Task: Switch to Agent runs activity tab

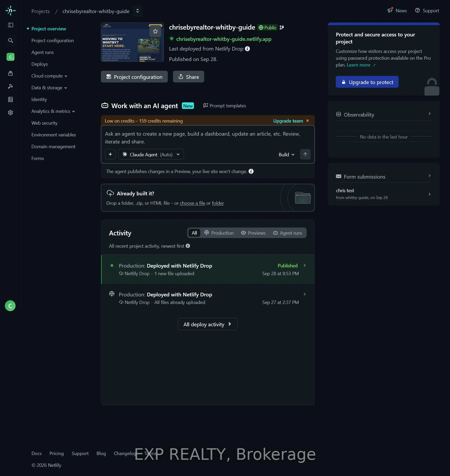Action: 288,233
